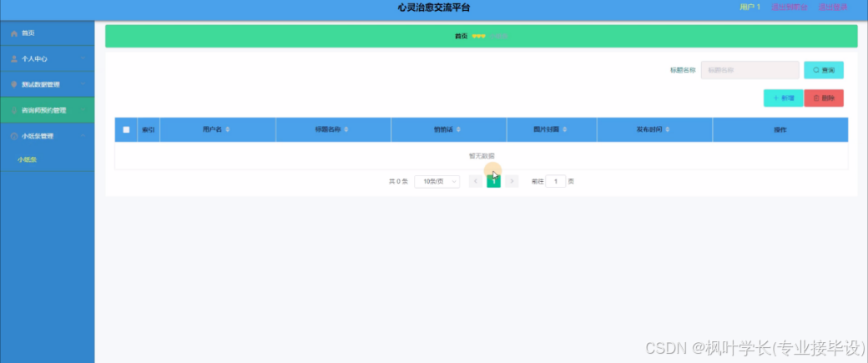Sort table by 用户名 column arrows

[228, 129]
